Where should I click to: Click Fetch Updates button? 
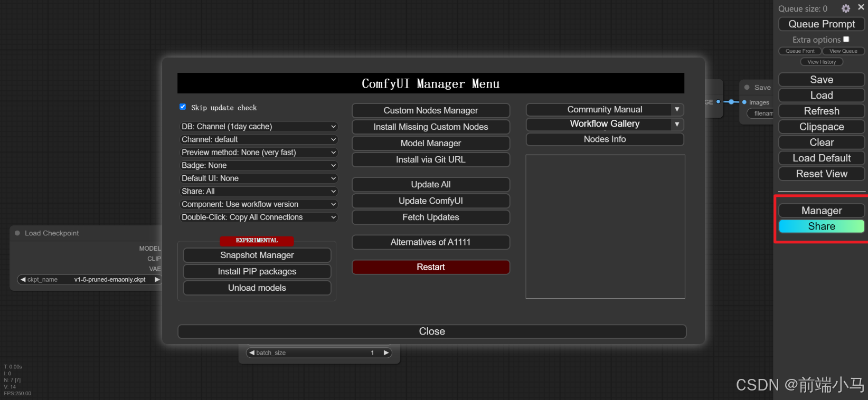[x=431, y=217]
